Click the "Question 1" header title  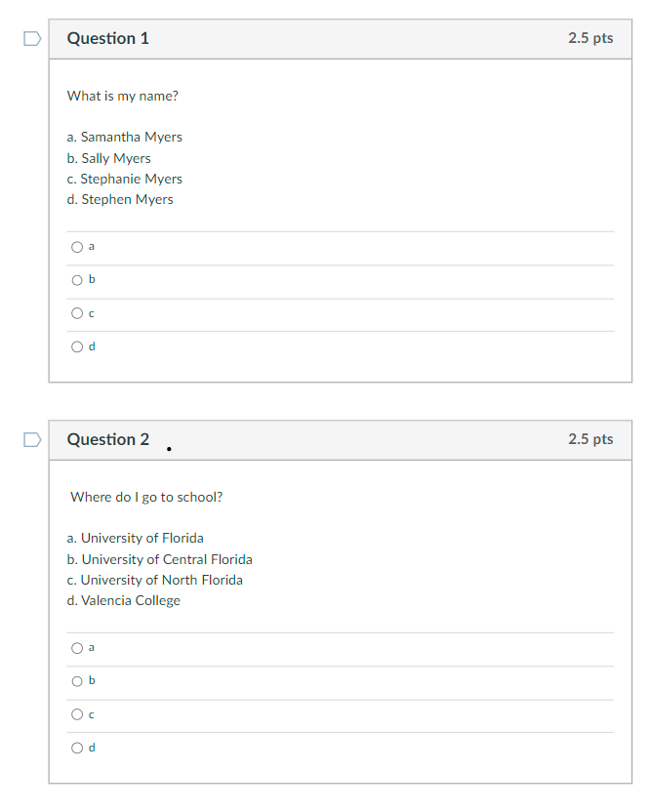(108, 39)
